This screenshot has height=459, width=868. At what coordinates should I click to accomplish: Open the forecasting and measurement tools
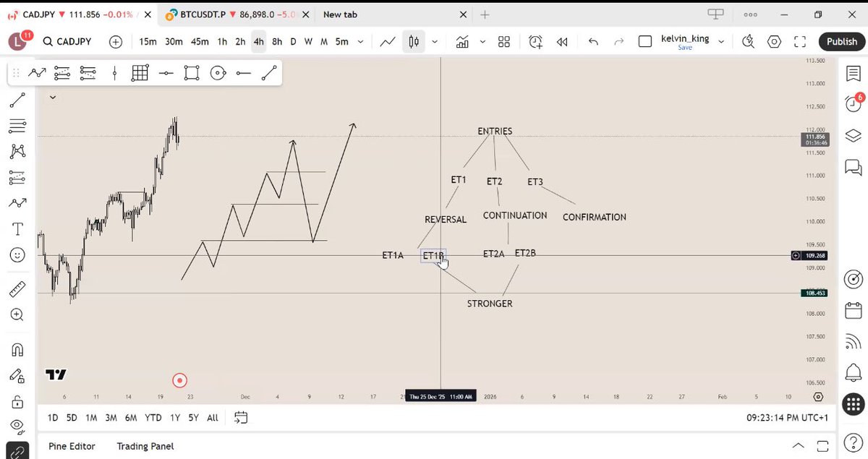(17, 178)
